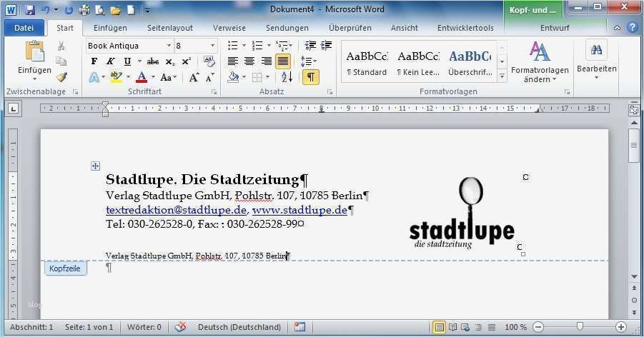The image size is (644, 337).
Task: Apply the Überschrif... heading style
Action: [x=470, y=62]
